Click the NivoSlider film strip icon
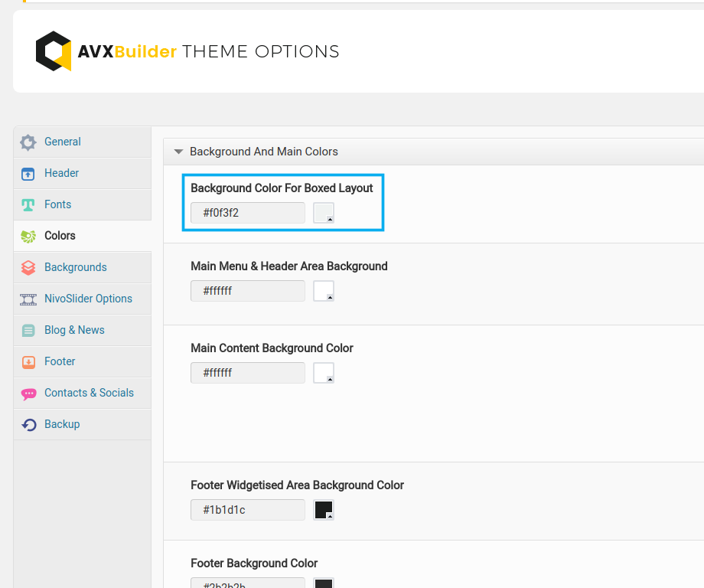 click(28, 299)
